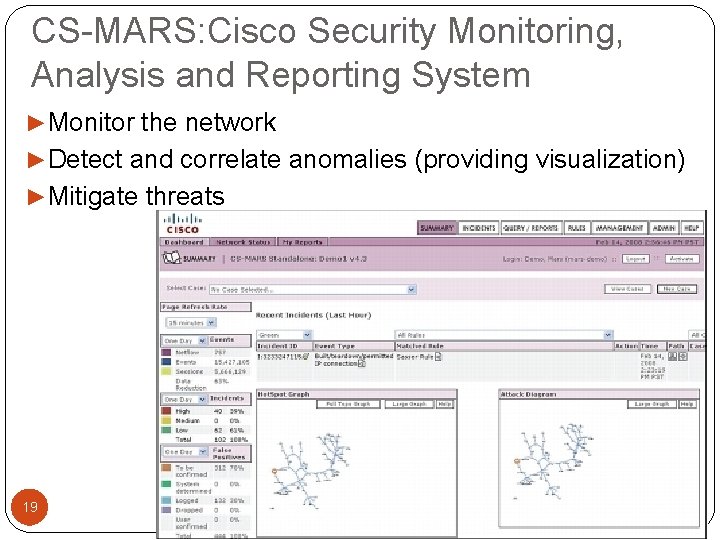Screen dimensions: 720x540
Task: Click the 'Recent Incidents (Last Hour)' heading
Action: coord(313,315)
